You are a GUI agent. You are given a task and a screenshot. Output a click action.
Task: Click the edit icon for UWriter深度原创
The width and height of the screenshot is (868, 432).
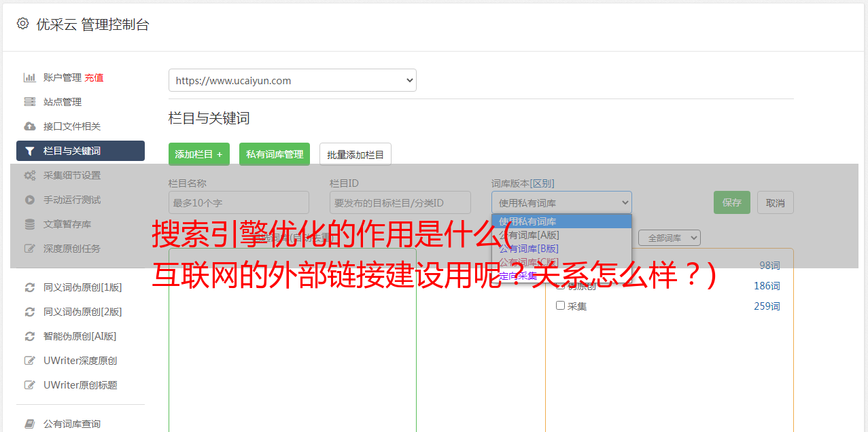30,361
